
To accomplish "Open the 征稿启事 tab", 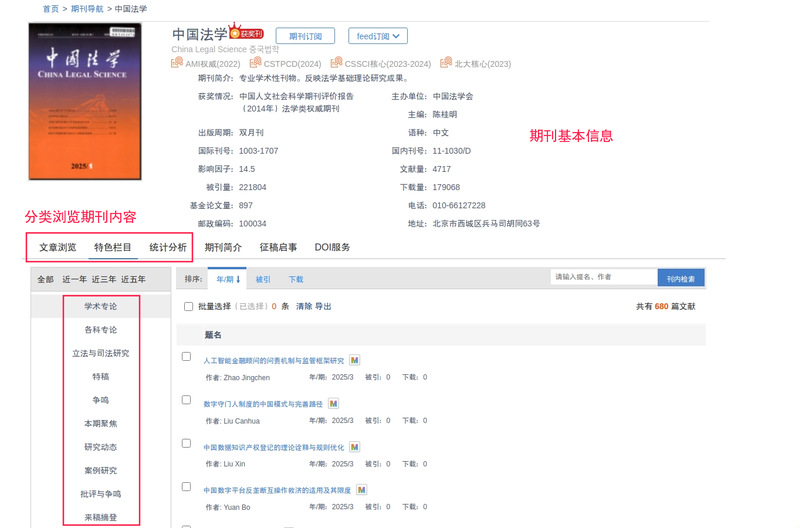I will tap(278, 247).
